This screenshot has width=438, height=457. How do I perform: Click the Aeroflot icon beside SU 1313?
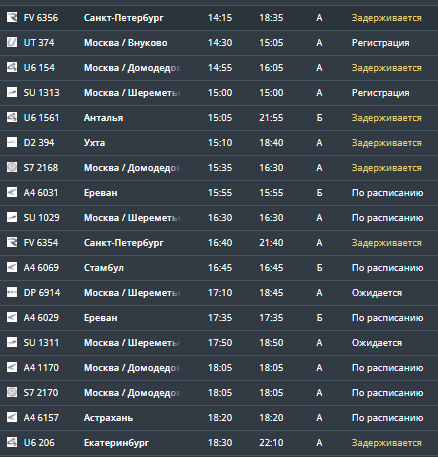coord(12,92)
